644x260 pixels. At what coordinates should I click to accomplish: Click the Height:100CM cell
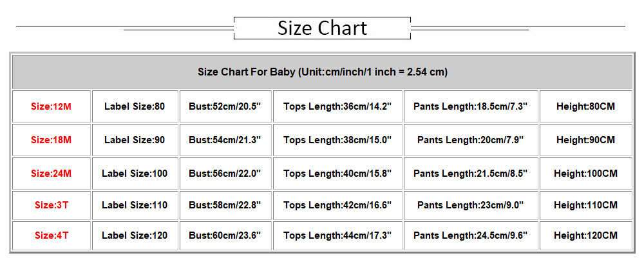[586, 174]
